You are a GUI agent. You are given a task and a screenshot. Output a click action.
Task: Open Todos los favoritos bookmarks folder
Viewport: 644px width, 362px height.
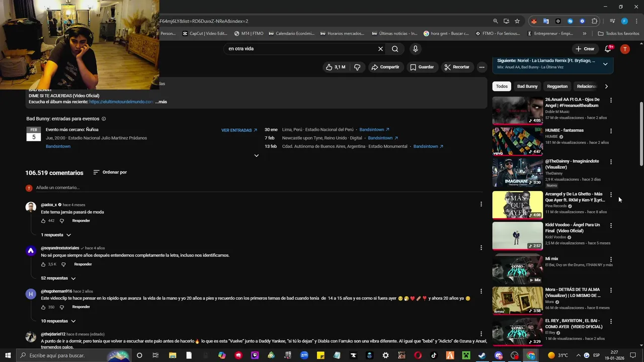point(619,34)
